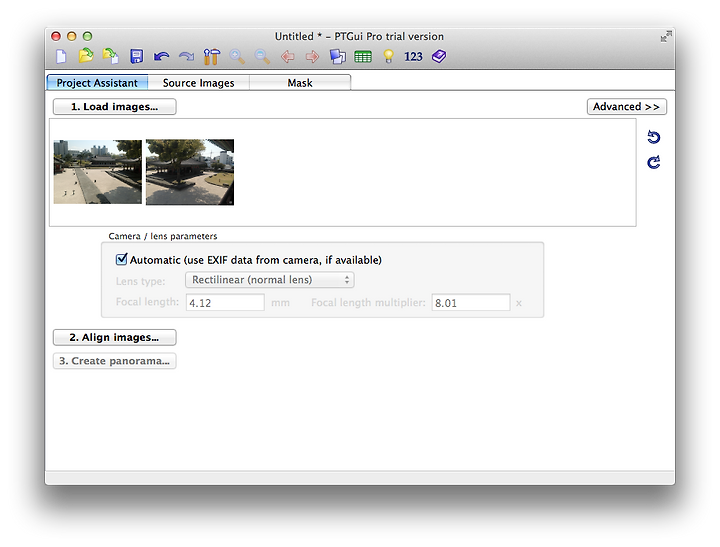Image resolution: width=720 pixels, height=547 pixels.
Task: Click the yellow light bulb icon
Action: (x=388, y=56)
